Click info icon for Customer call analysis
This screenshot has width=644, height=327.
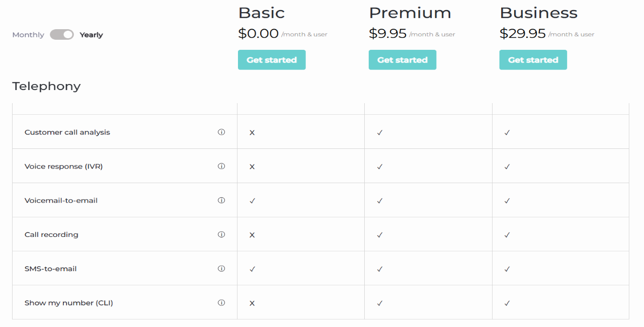[x=221, y=132]
